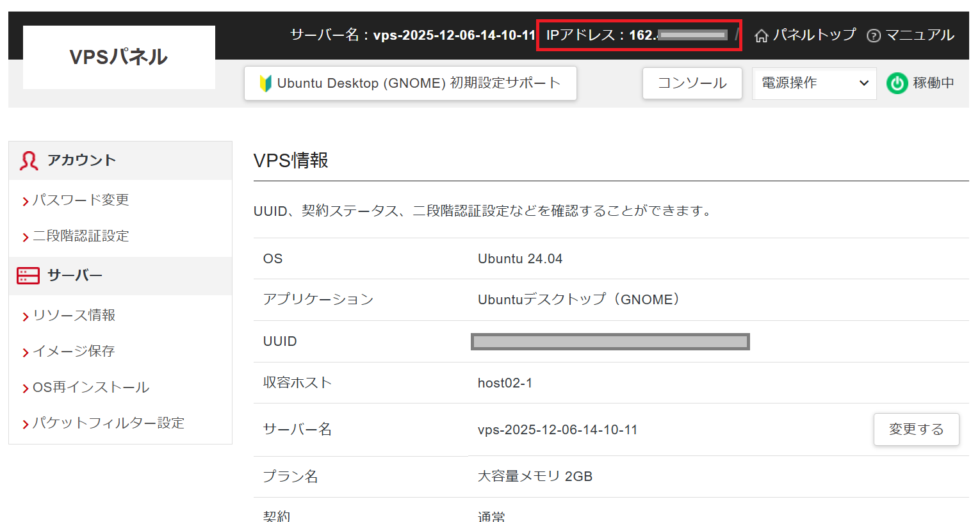
Task: Click the red server icon in sidebar
Action: pos(28,276)
